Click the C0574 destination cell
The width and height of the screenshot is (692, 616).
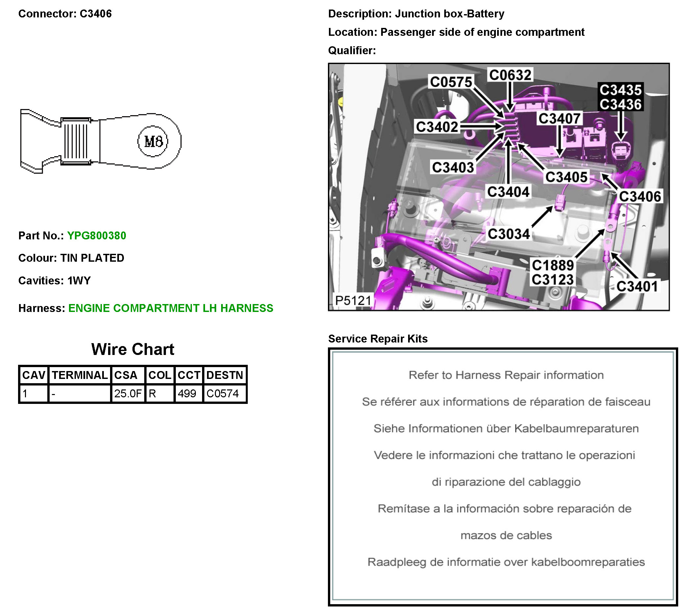click(x=222, y=393)
